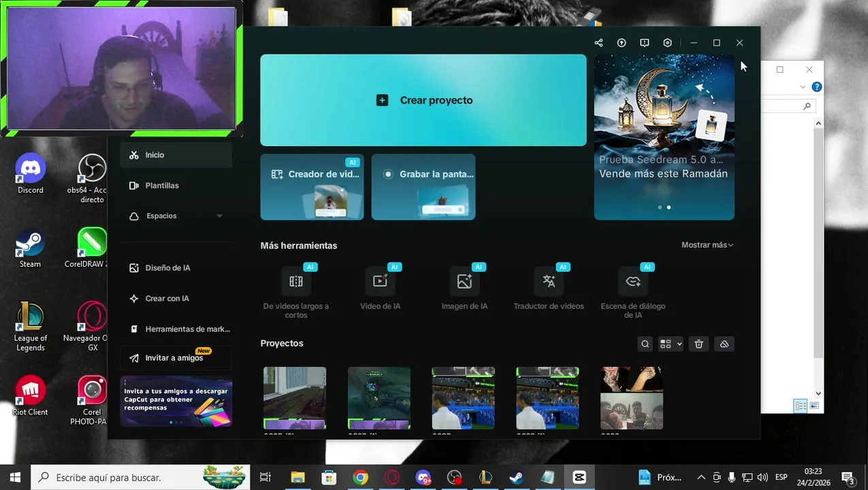Open Google Chrome from taskbar
The image size is (868, 490).
click(360, 477)
